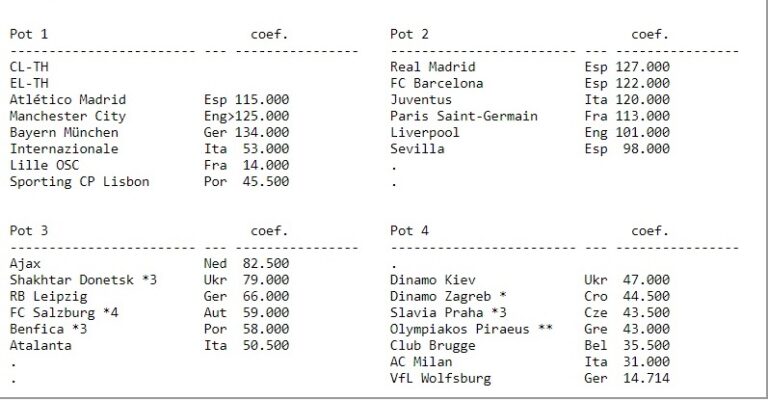Select Bayern München in Pot 1
Screen dimensions: 768x400
point(64,132)
